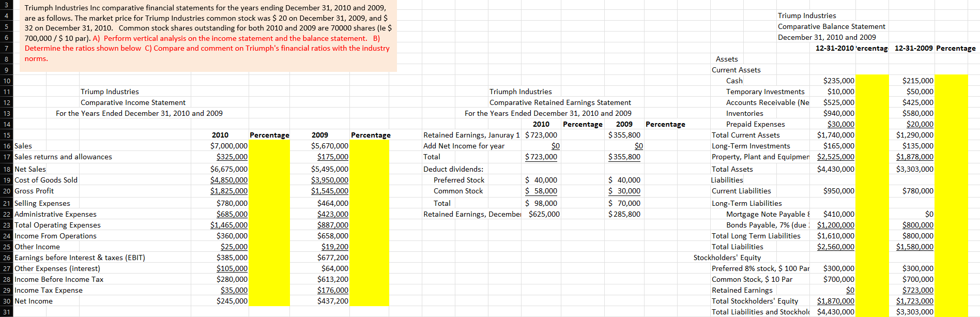Select the 'Deduct dividends:' cell

(x=453, y=169)
